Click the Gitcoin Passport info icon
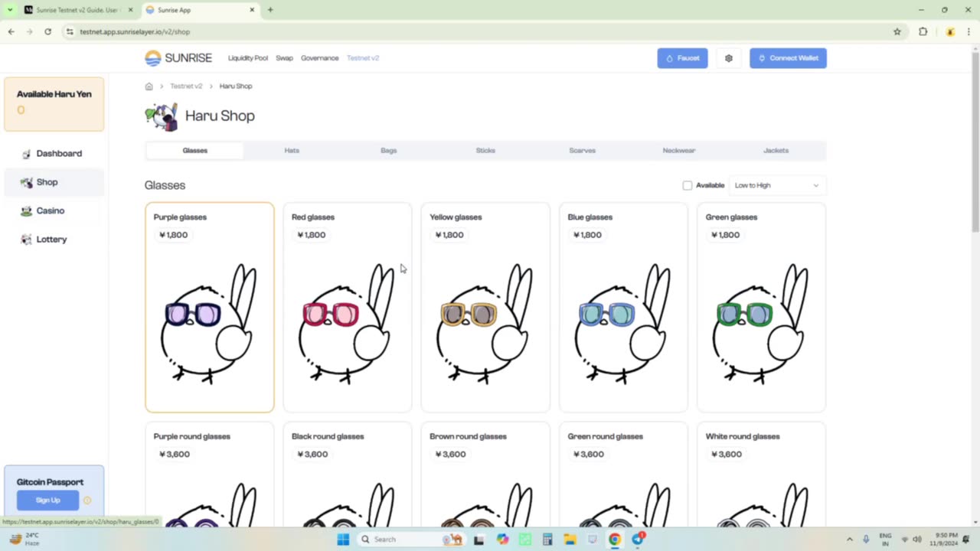The image size is (980, 551). click(x=87, y=500)
